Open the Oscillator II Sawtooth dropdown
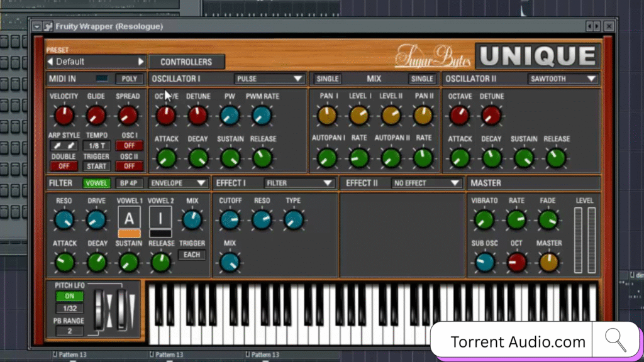Viewport: 644px width, 362px height. click(x=562, y=79)
